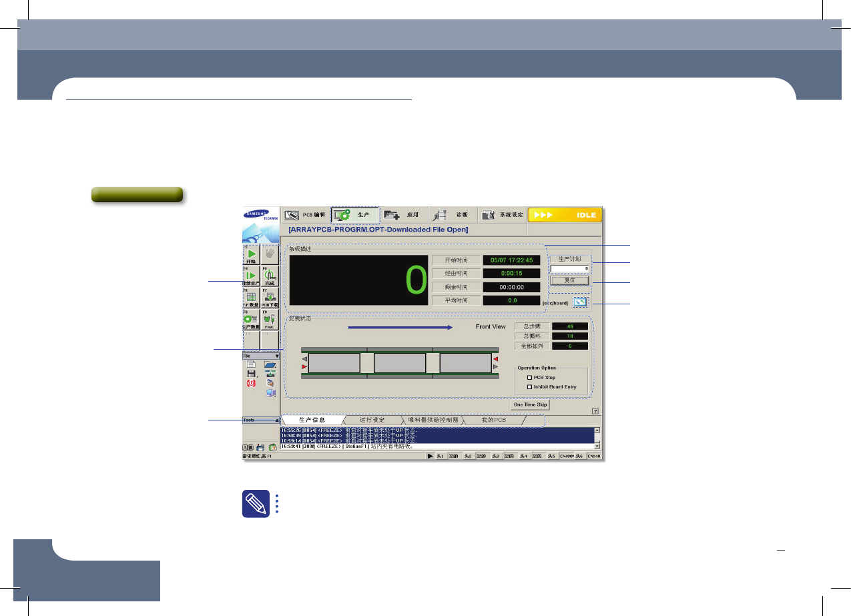Open the F8 生产数量 production quantity button
The height and width of the screenshot is (616, 851).
(251, 319)
